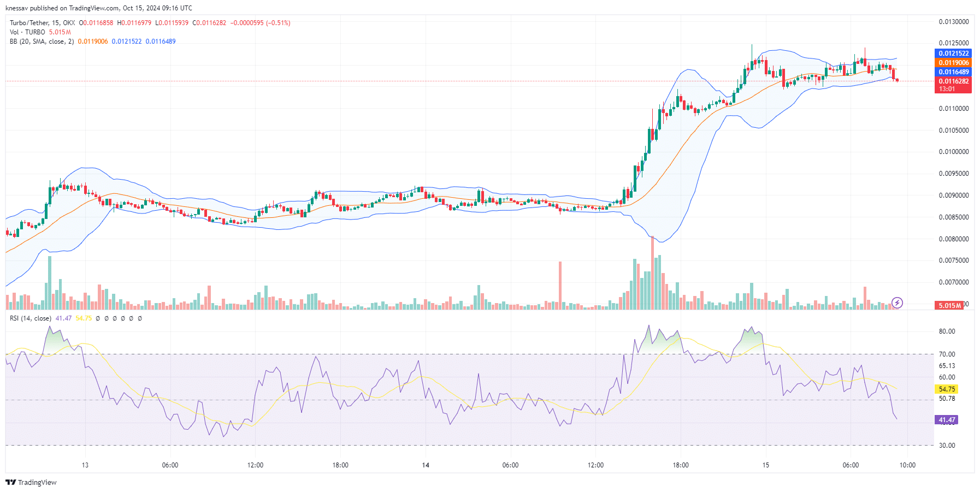The width and height of the screenshot is (980, 492).
Task: Click the low value L0.0115939
Action: (172, 23)
